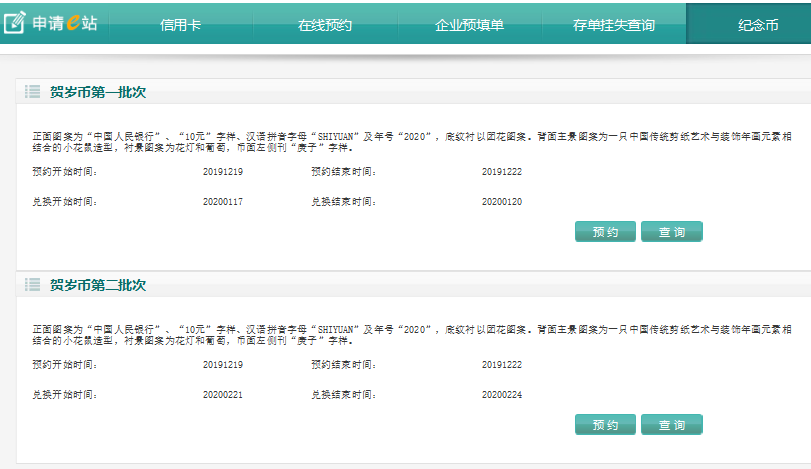The height and width of the screenshot is (469, 811).
Task: Click the 贺岁币第二批次 section heading
Action: tap(98, 285)
